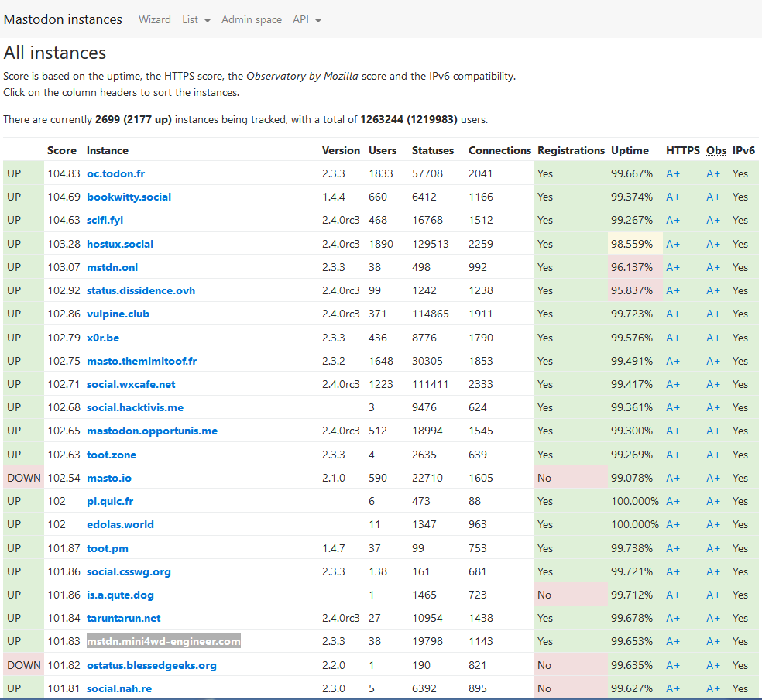The height and width of the screenshot is (700, 762).
Task: Sort by Obs column header
Action: click(x=716, y=150)
